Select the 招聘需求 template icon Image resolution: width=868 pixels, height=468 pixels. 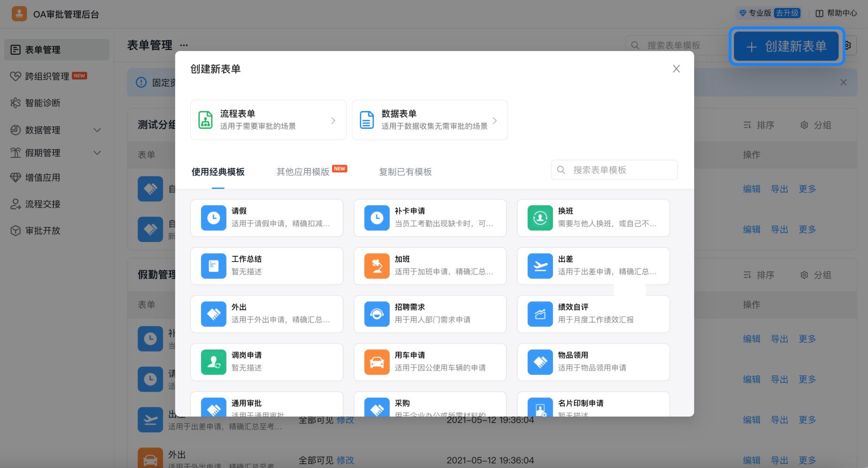coord(377,314)
